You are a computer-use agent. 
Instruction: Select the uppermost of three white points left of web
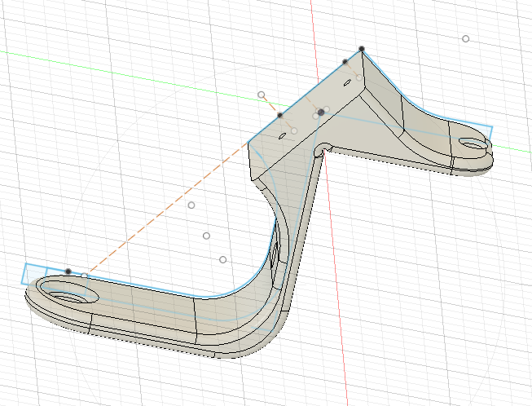pyautogui.click(x=191, y=205)
